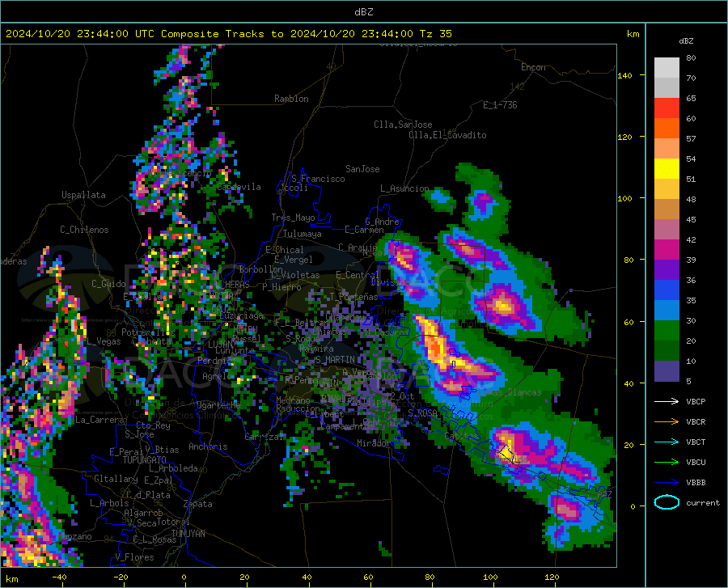
Task: Select the red 60-65 dBZ legend swatch
Action: [667, 108]
